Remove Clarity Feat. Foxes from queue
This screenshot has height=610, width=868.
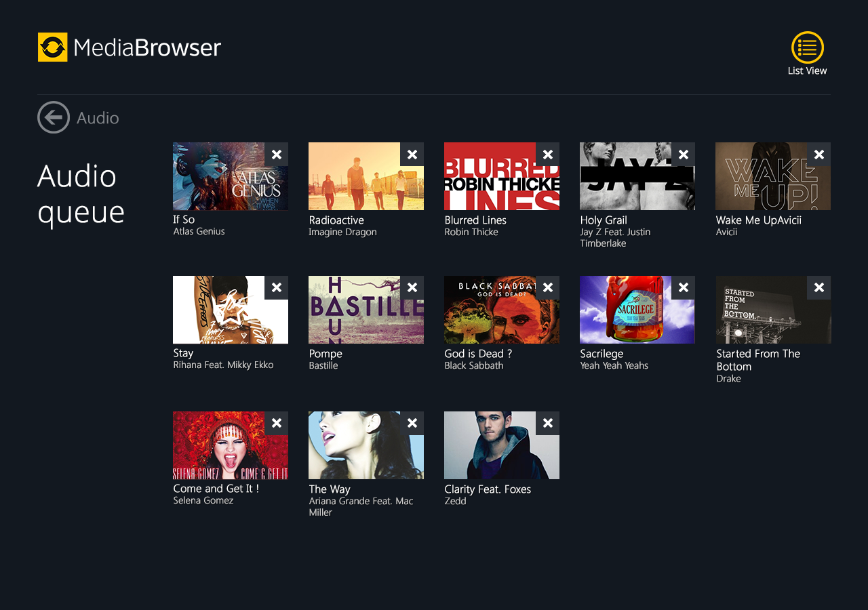point(547,424)
